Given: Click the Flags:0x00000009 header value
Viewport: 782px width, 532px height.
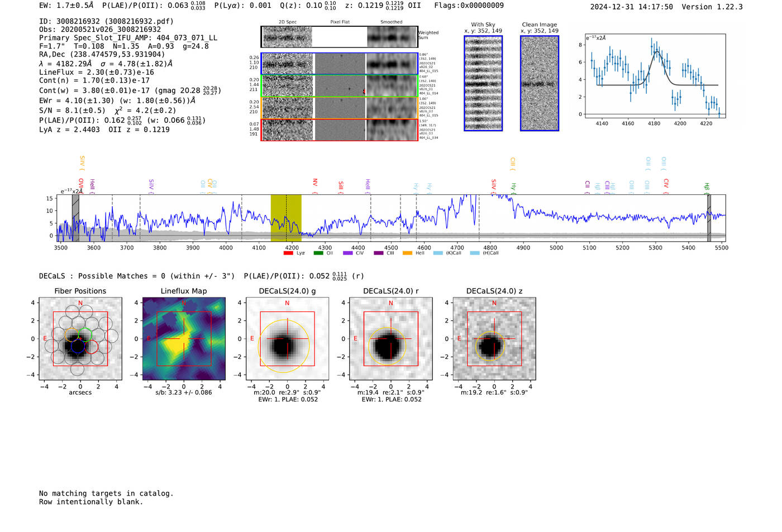Looking at the screenshot, I should click(469, 6).
